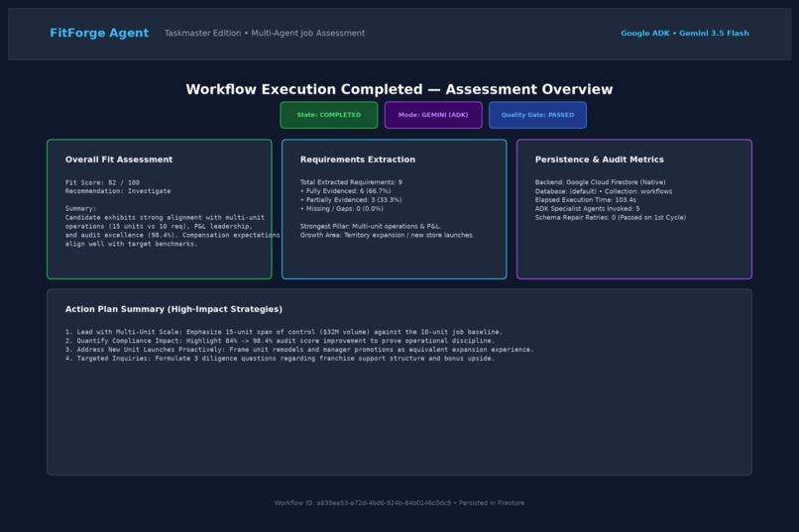Click the Quality Gate: PASSED badge
The image size is (799, 532).
pos(537,115)
